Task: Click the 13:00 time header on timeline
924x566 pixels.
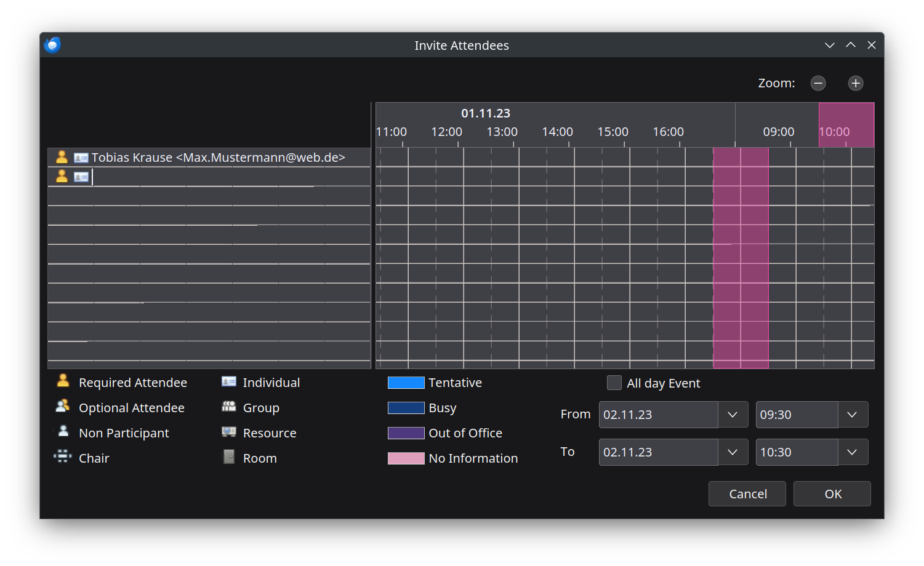Action: pyautogui.click(x=502, y=132)
